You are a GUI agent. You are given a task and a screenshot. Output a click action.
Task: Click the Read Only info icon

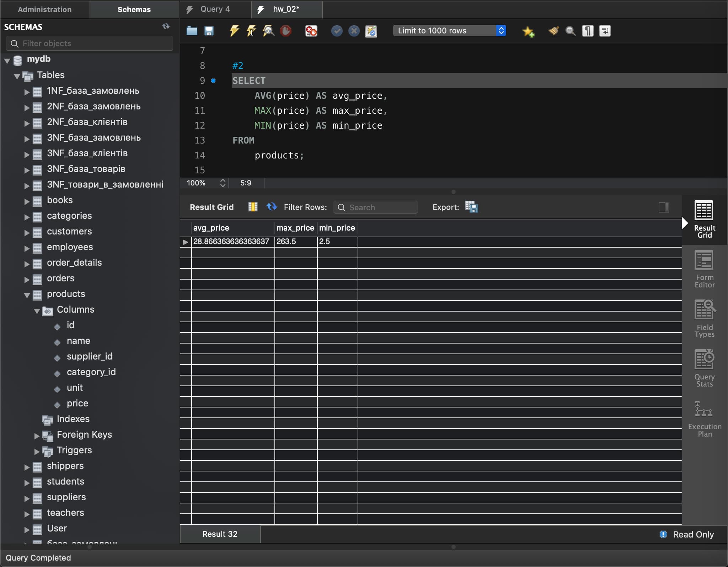point(663,534)
